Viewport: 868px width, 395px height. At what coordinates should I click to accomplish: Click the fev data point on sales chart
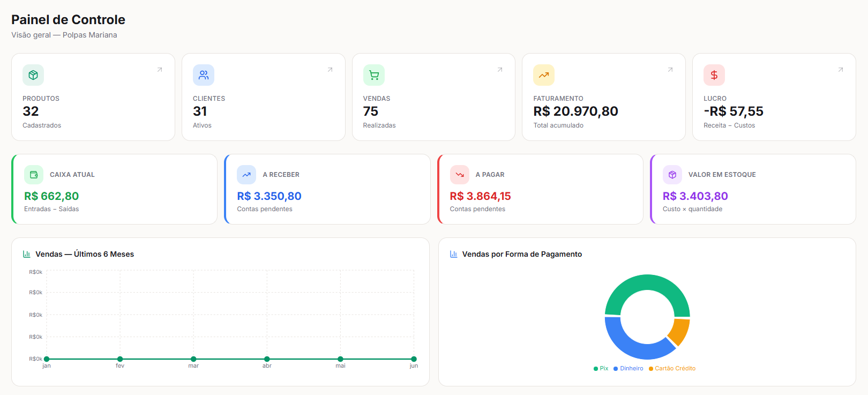(x=120, y=359)
